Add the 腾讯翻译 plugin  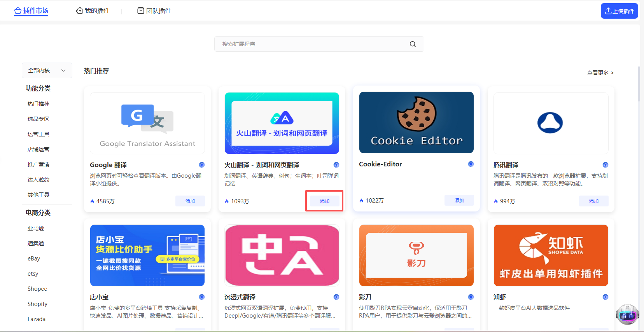tap(594, 201)
